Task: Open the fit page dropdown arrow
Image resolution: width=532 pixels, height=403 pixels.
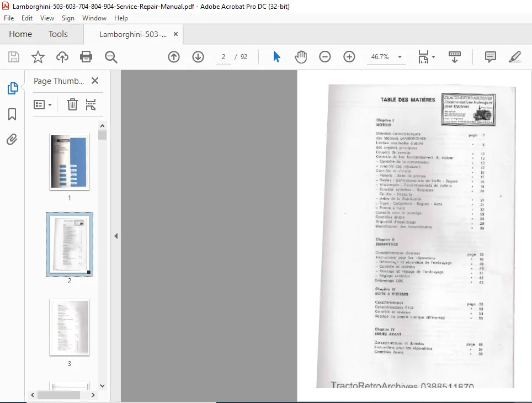Action: tap(433, 57)
